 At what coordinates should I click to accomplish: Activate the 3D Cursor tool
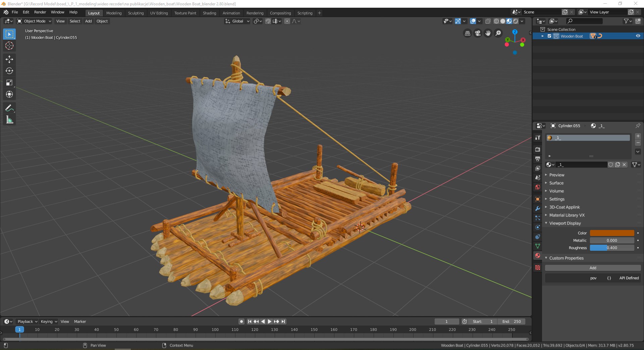(9, 46)
